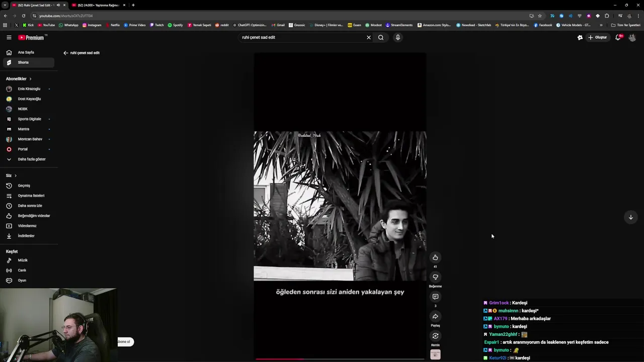Start voice search with microphone

[397, 37]
